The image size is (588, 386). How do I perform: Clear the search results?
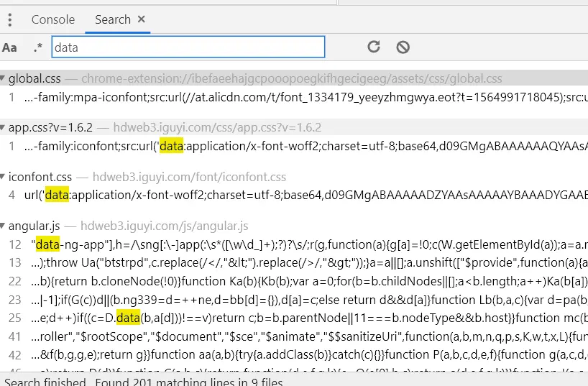point(403,47)
